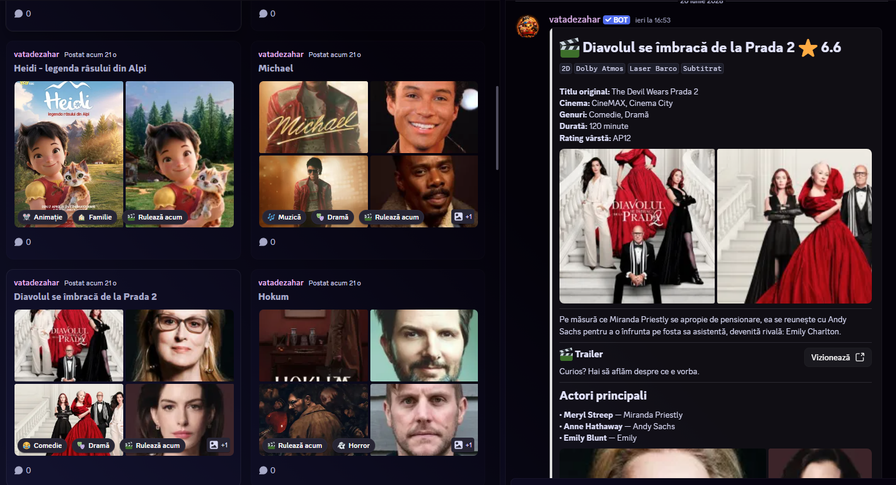The width and height of the screenshot is (896, 485).
Task: Click vatadezahar author name on the Michael post
Action: tap(281, 54)
